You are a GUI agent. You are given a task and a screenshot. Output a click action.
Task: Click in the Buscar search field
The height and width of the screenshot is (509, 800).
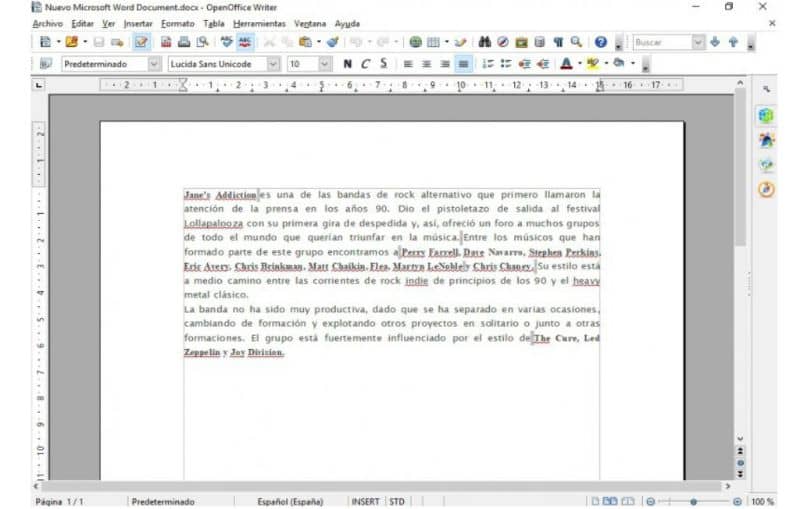point(662,42)
